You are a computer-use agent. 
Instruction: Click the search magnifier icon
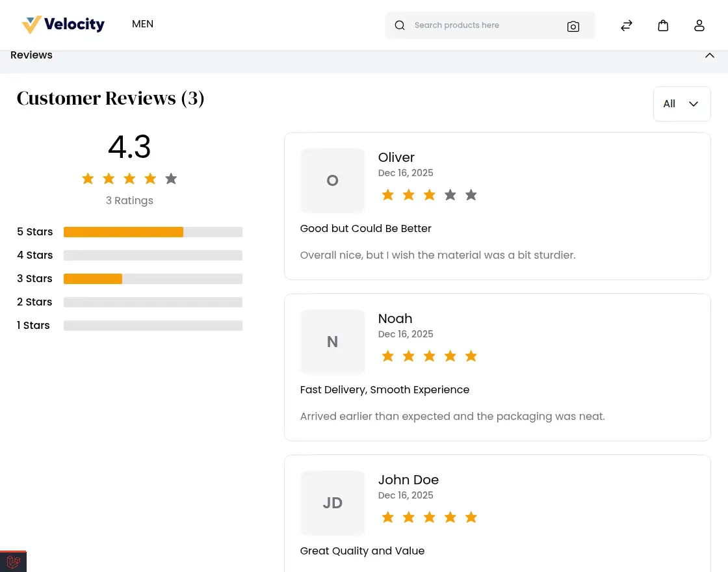click(x=400, y=25)
